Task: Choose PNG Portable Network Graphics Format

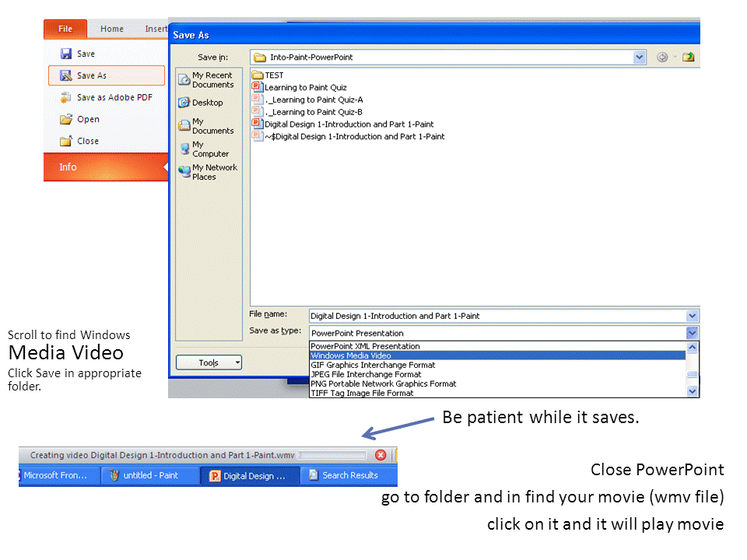Action: coord(497,383)
